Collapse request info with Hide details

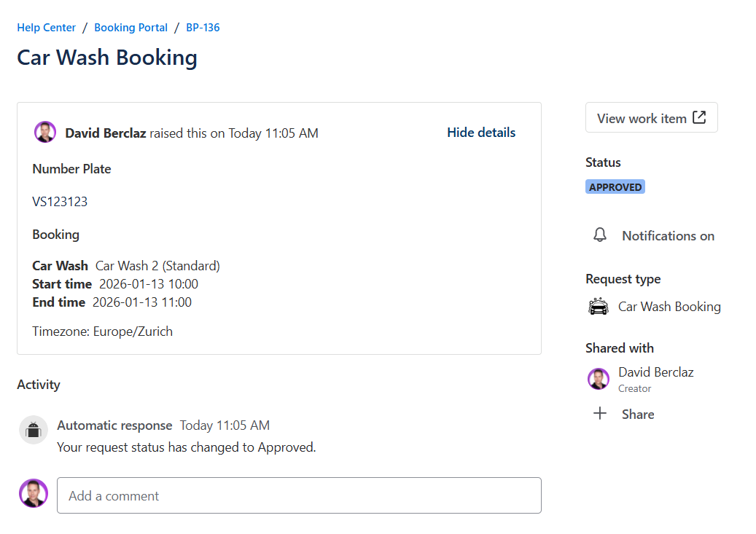pyautogui.click(x=481, y=133)
